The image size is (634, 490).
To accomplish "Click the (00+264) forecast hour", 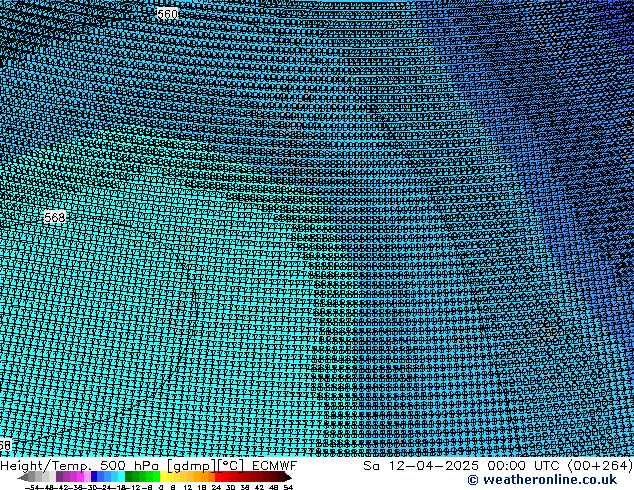I will [x=600, y=466].
